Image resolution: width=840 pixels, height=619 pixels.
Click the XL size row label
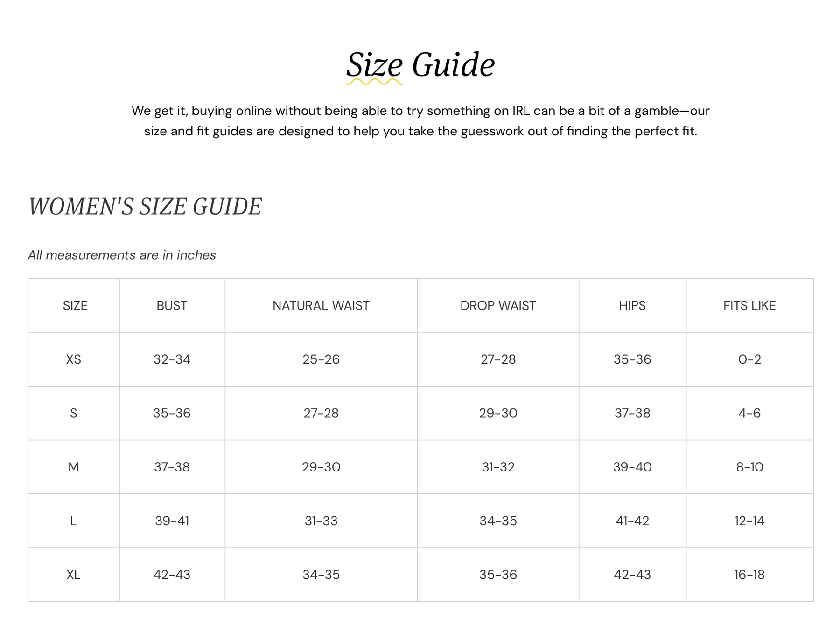click(x=74, y=575)
